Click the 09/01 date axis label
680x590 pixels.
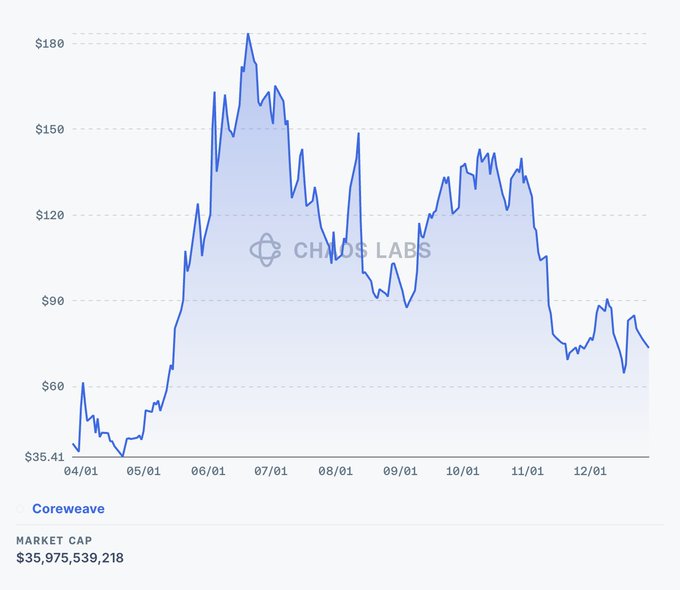tap(400, 471)
